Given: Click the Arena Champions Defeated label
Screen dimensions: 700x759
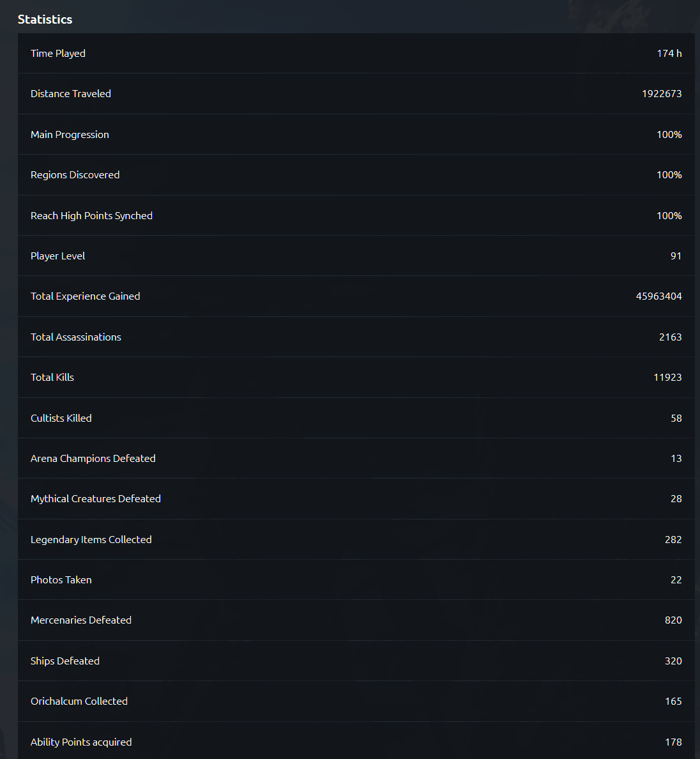Looking at the screenshot, I should (93, 458).
